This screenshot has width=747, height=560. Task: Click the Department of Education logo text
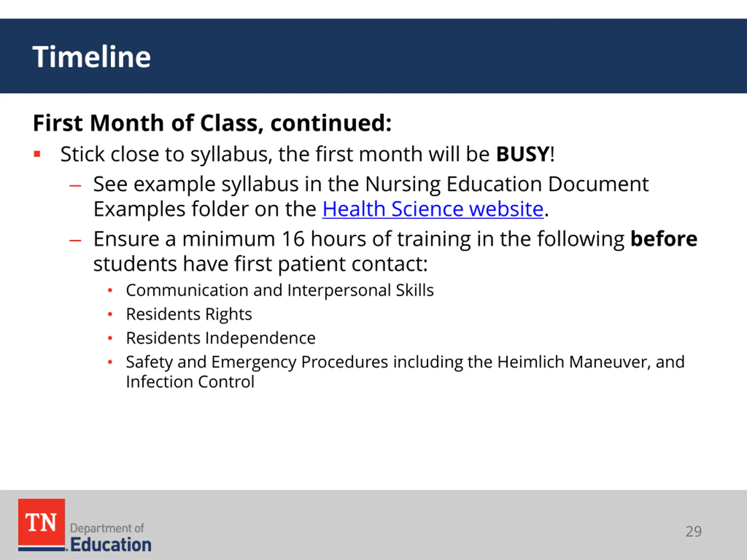[x=110, y=537]
